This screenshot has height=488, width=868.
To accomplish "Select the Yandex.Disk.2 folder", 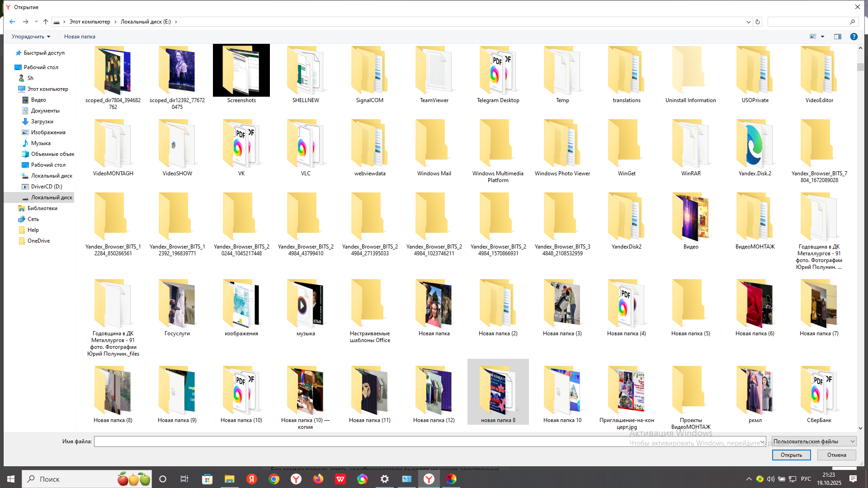I will point(755,148).
